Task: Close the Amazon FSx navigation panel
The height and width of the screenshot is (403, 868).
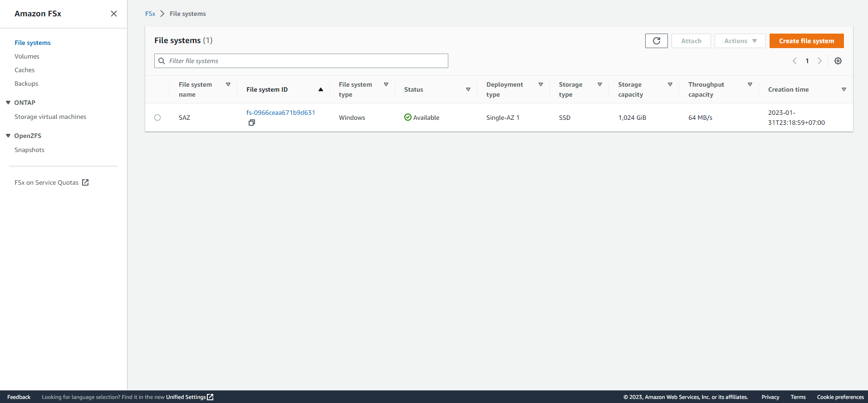Action: [114, 14]
